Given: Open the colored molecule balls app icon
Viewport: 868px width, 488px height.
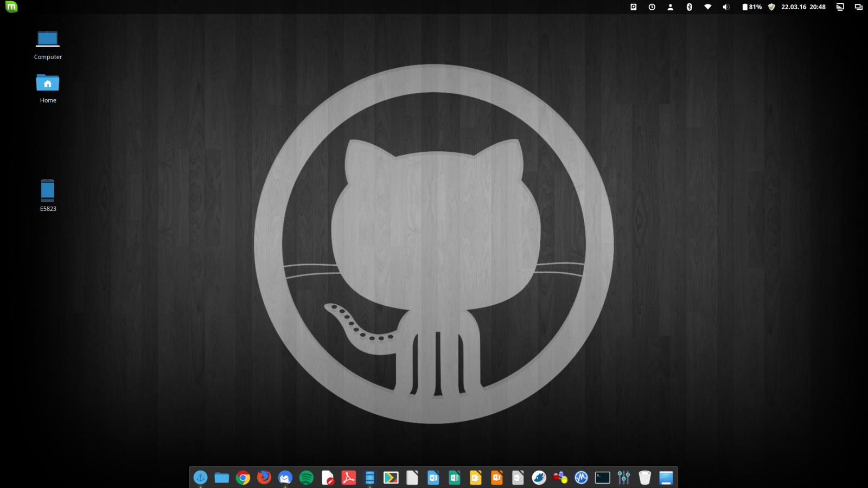Looking at the screenshot, I should pyautogui.click(x=560, y=478).
